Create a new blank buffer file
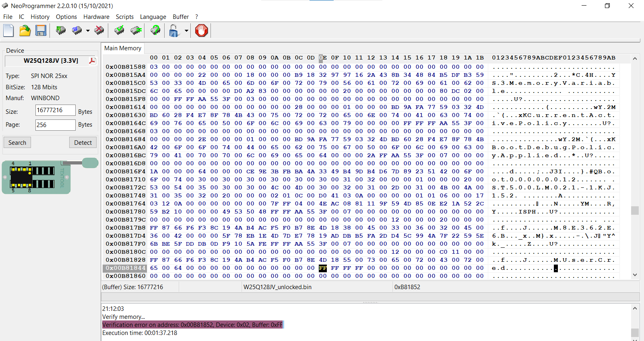This screenshot has height=341, width=644. (x=8, y=31)
